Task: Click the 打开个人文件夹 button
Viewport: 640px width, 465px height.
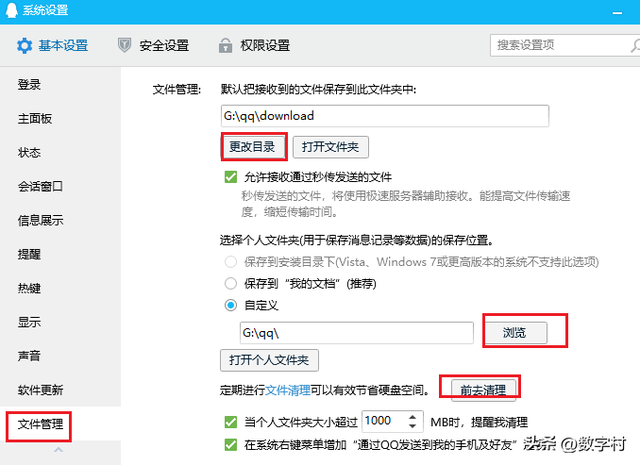Action: pos(269,360)
